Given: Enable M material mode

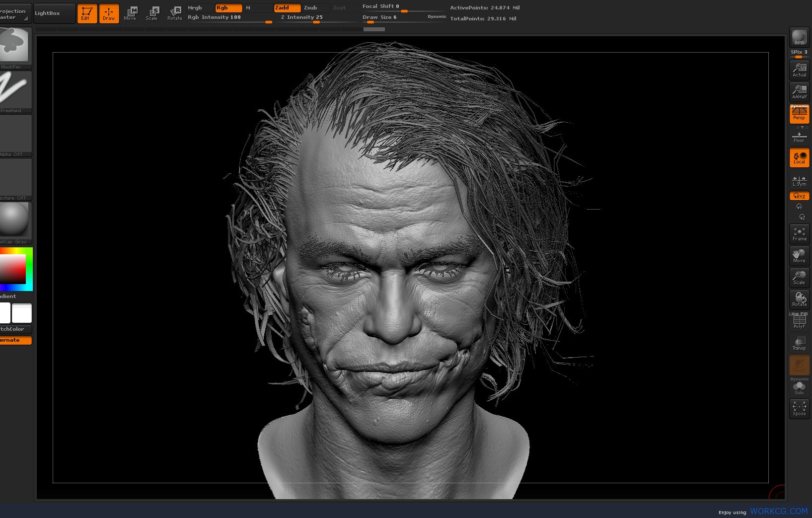Looking at the screenshot, I should click(x=258, y=8).
